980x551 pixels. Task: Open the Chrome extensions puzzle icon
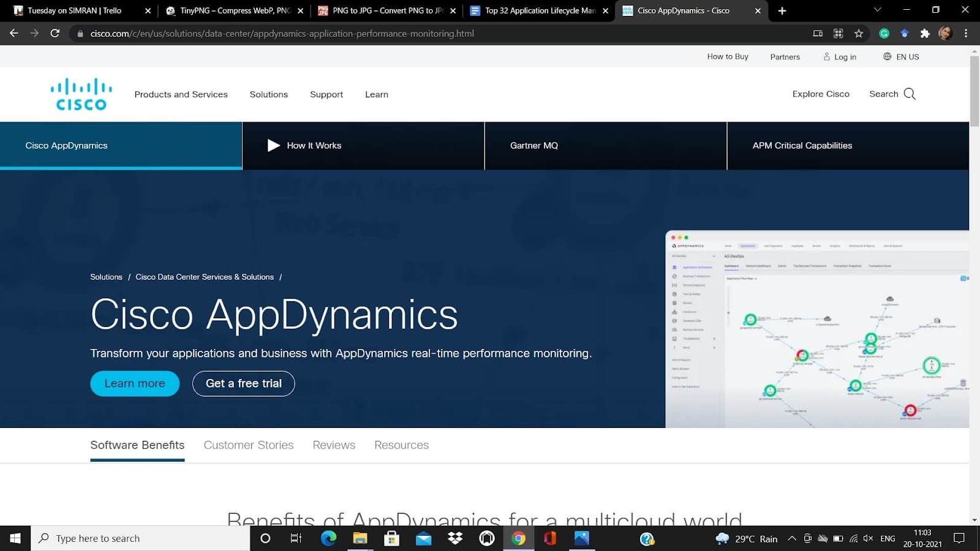coord(925,33)
